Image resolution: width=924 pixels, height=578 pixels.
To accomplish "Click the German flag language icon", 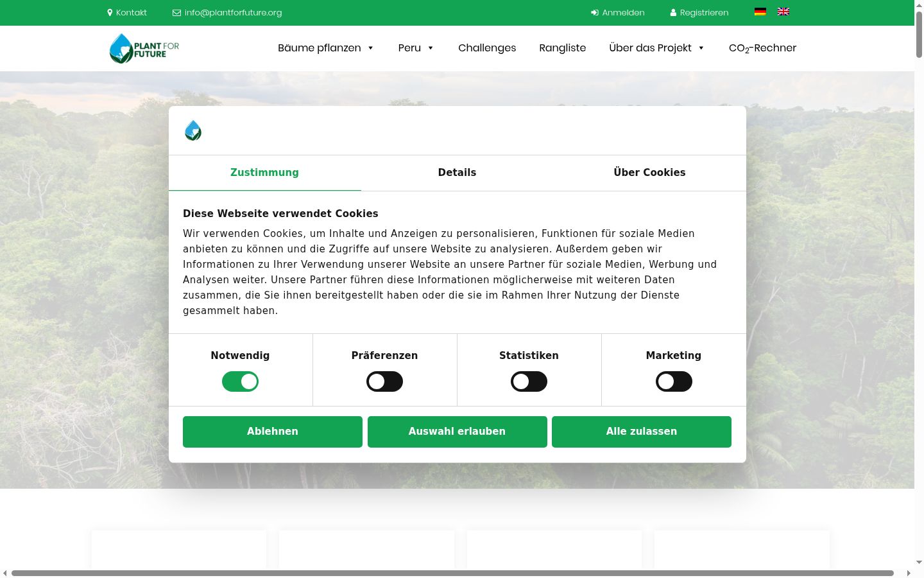I will 760,12.
